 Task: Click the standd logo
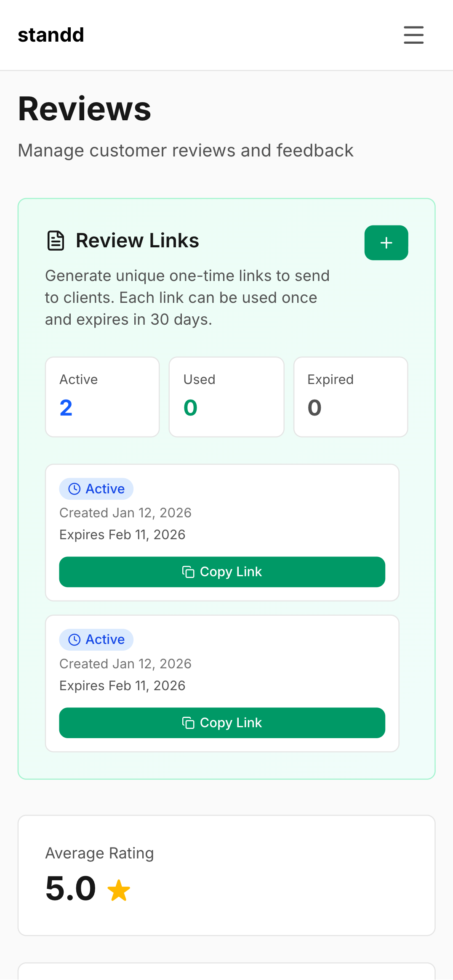tap(51, 34)
